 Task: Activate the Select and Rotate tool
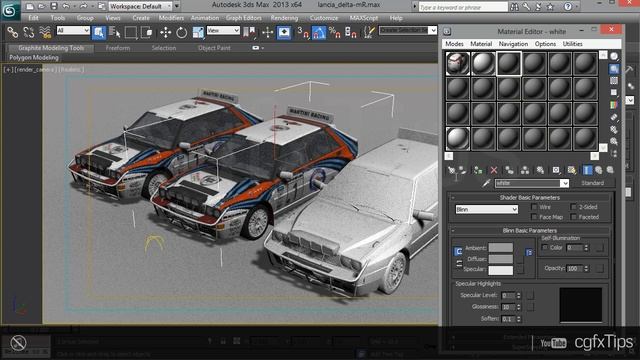click(181, 32)
